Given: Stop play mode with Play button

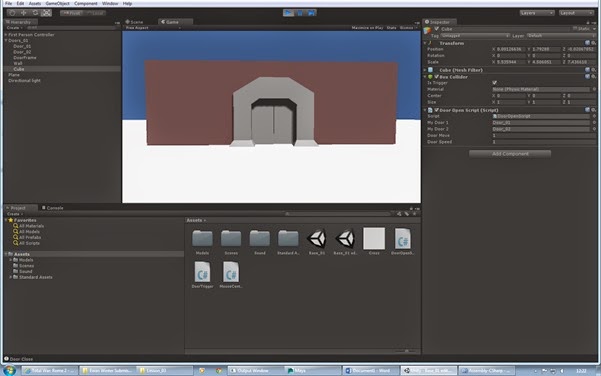Looking at the screenshot, I should point(288,13).
